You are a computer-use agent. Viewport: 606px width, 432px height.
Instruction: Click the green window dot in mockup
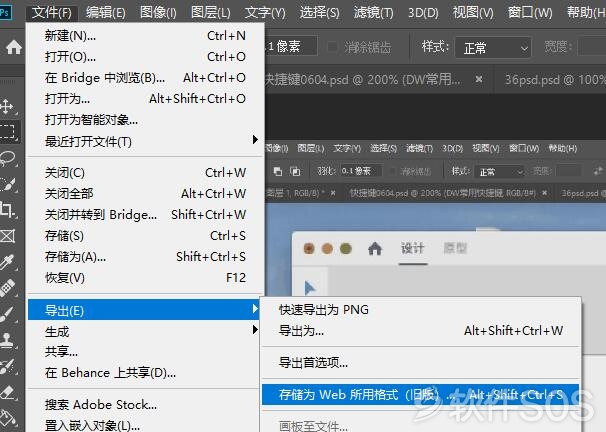[346, 248]
